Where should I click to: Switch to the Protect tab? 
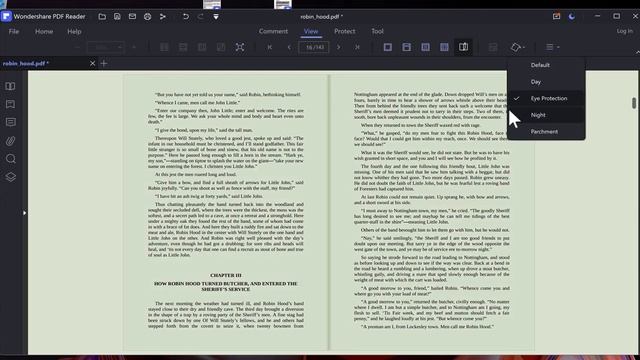tap(344, 31)
